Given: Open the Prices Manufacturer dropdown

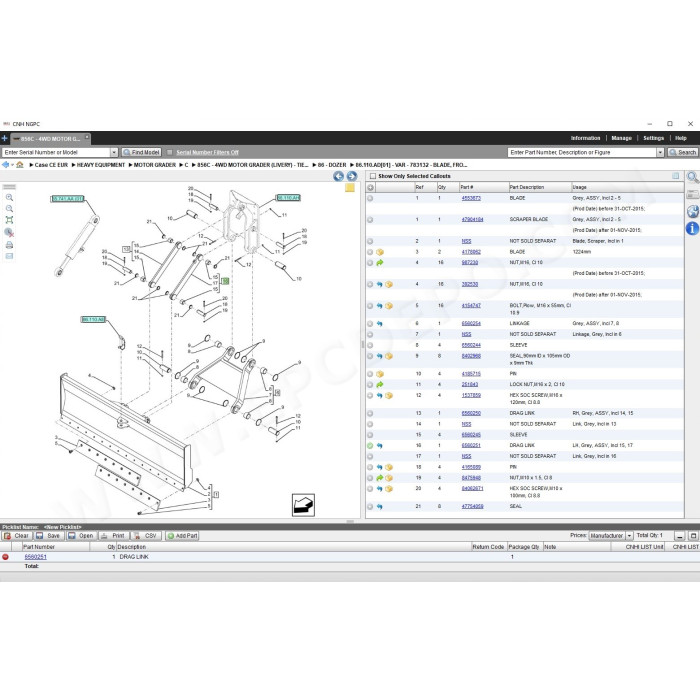Looking at the screenshot, I should coord(629,535).
